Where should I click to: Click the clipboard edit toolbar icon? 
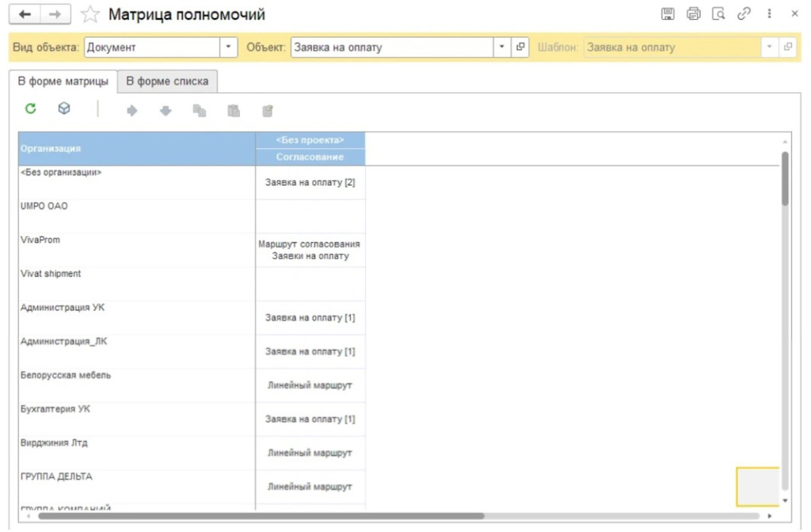(268, 111)
